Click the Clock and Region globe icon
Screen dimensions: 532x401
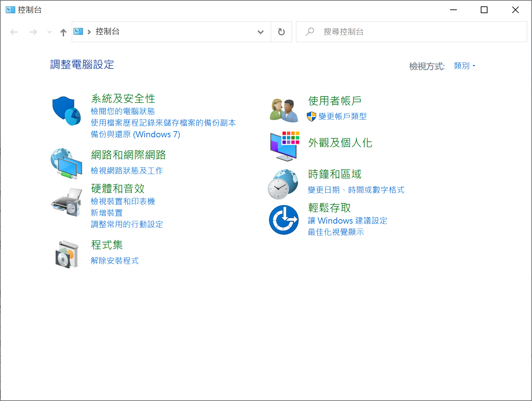[x=283, y=184]
